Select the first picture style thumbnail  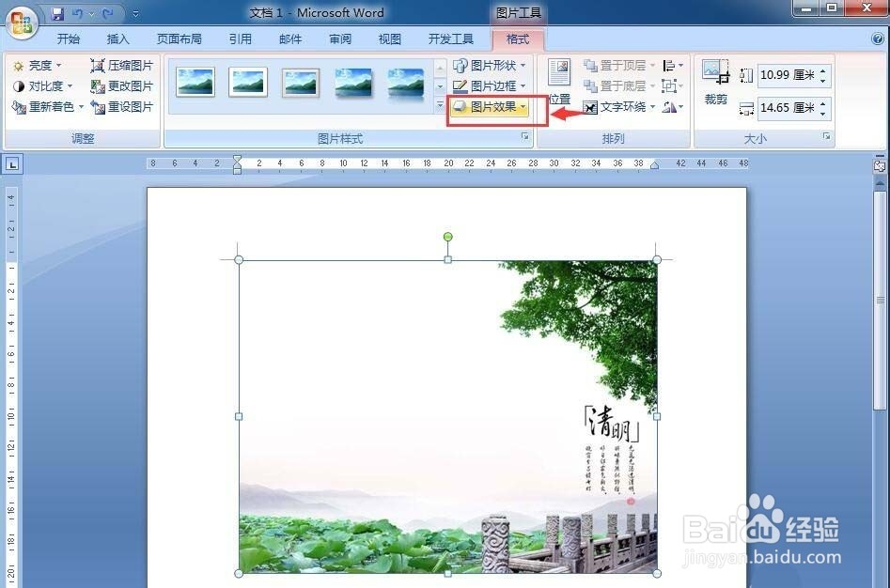pyautogui.click(x=195, y=83)
